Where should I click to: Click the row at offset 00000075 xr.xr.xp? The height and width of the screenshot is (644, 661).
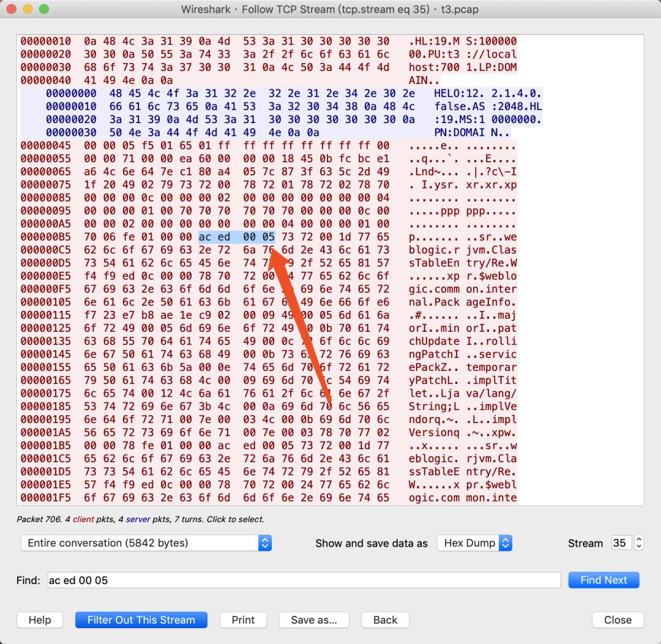(269, 185)
